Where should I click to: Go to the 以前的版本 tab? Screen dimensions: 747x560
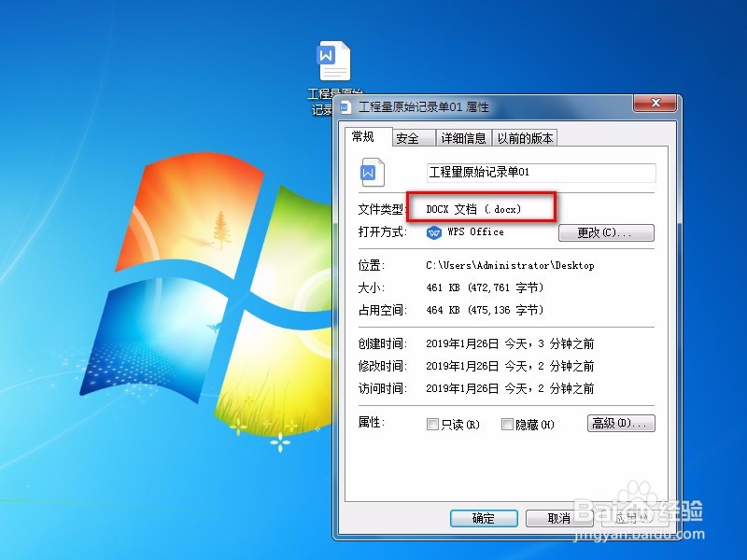point(525,138)
